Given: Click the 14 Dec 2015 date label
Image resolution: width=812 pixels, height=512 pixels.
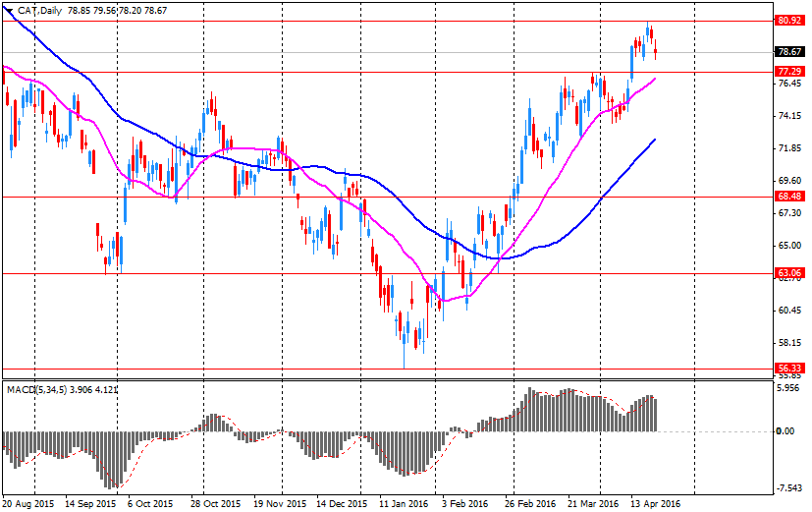Looking at the screenshot, I should click(x=342, y=504).
